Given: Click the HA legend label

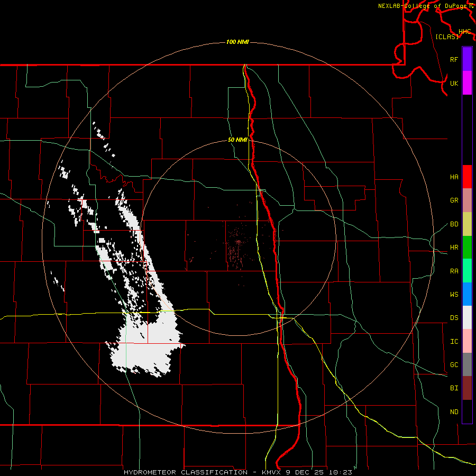Looking at the screenshot, I should point(454,177).
